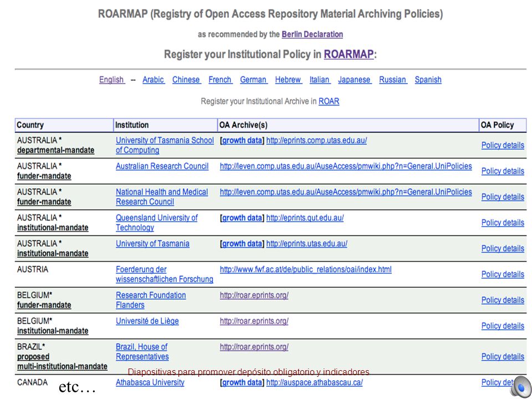Visit http://eprints.comp.utas.edu.au/ archive

[316, 140]
